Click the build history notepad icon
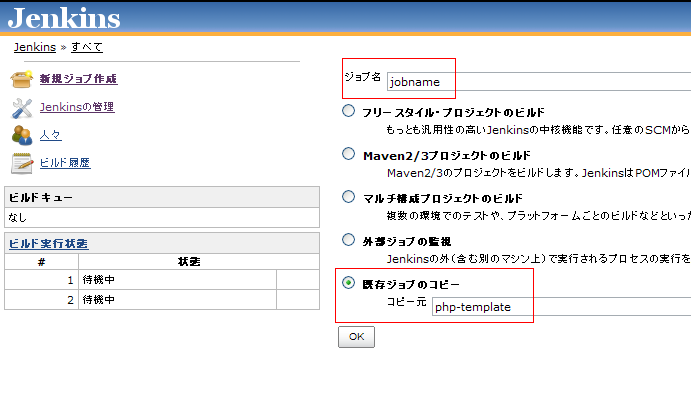 tap(22, 163)
